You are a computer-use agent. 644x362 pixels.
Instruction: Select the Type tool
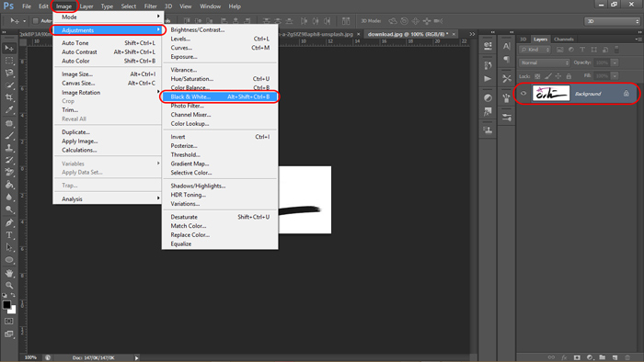[x=9, y=235]
